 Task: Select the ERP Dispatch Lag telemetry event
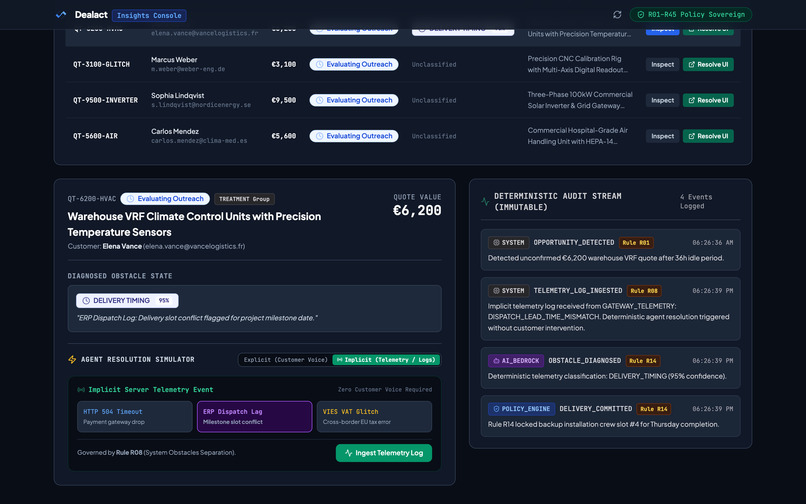[x=254, y=417]
